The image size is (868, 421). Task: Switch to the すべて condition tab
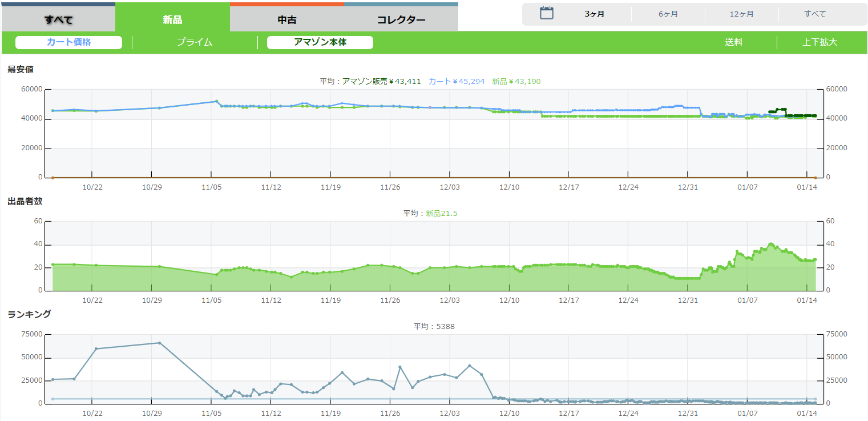[58, 19]
